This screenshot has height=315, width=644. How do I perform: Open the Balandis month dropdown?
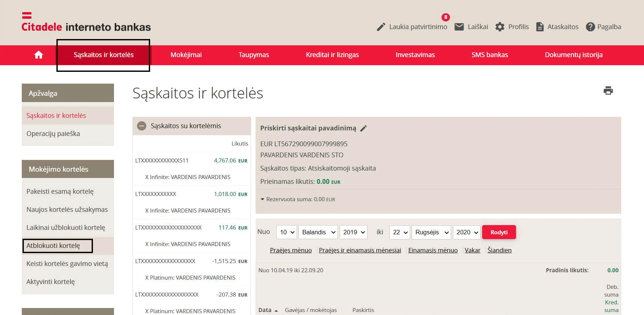point(318,232)
